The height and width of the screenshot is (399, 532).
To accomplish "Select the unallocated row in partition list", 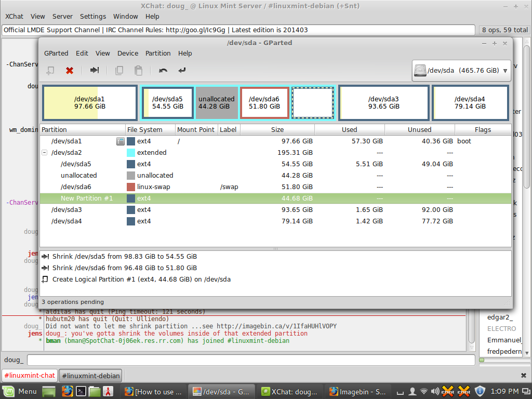I will point(275,176).
